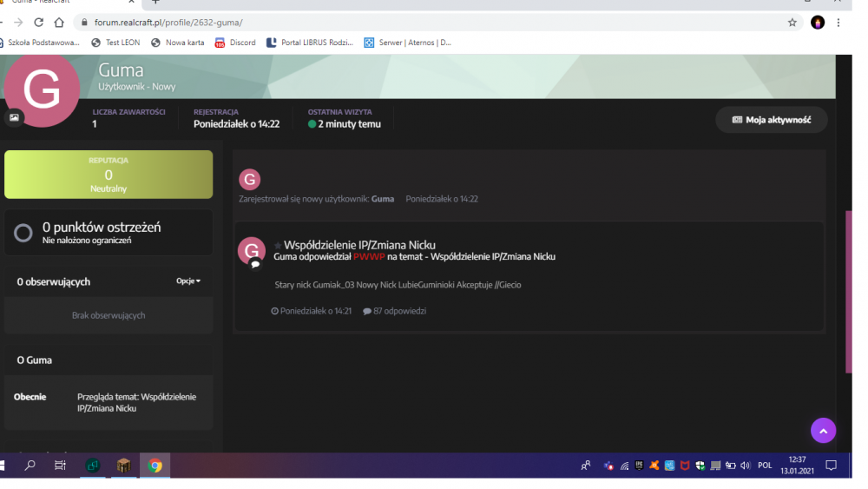Open Windows Task View in taskbar
Screen dimensions: 868x489
(60, 466)
